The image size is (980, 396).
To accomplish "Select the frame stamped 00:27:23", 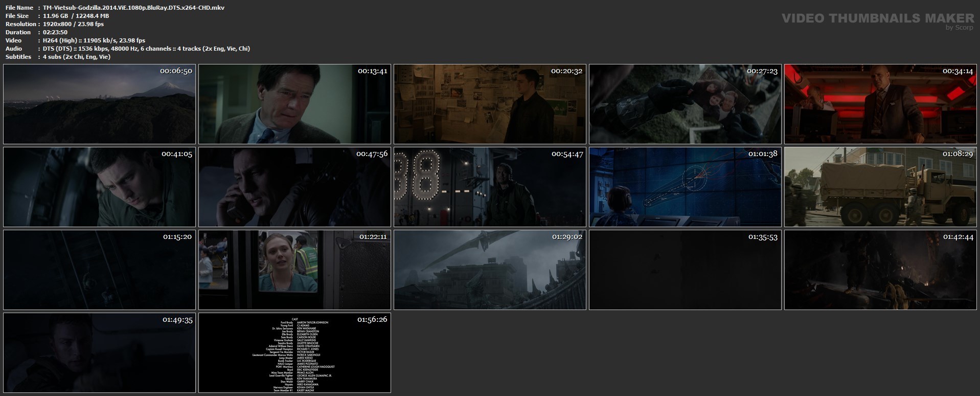I will pos(685,104).
